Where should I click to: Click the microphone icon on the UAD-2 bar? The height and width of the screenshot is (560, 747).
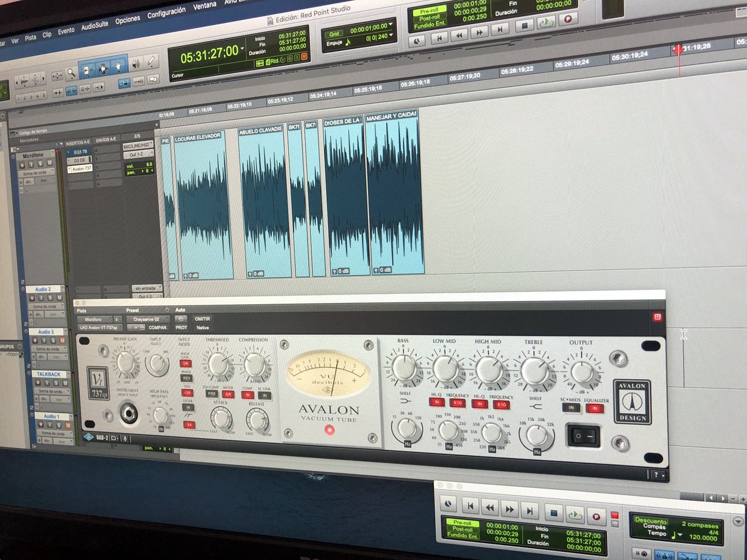[125, 438]
